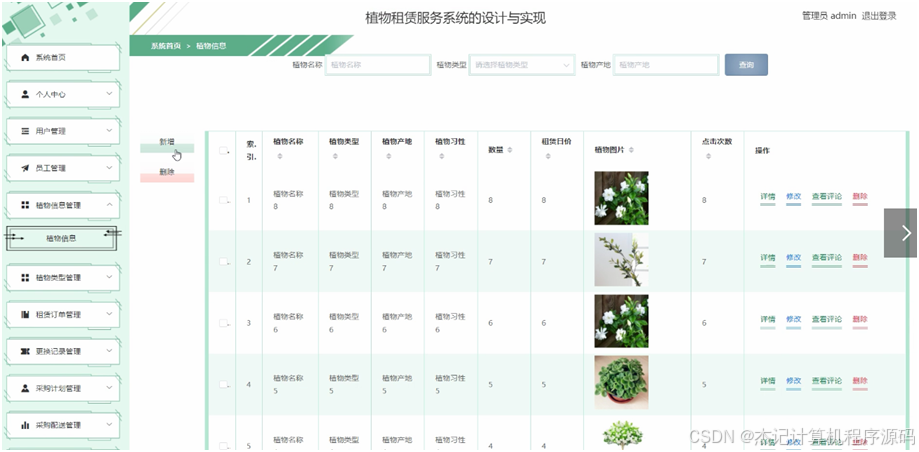The width and height of the screenshot is (919, 452).
Task: Click the person icon beside 个人中心
Action: (x=25, y=94)
